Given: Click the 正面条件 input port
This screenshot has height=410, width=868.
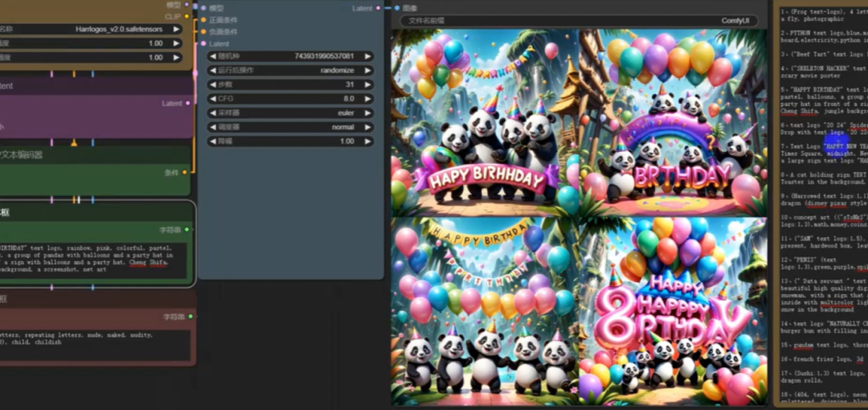Looking at the screenshot, I should (203, 20).
